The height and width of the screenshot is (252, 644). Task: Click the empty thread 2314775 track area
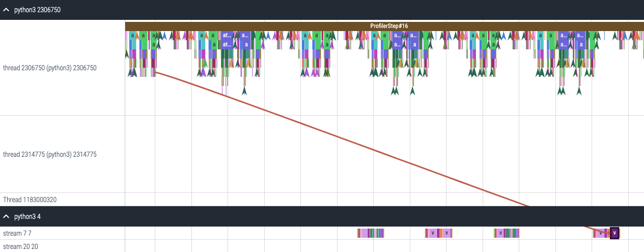[x=356, y=154]
